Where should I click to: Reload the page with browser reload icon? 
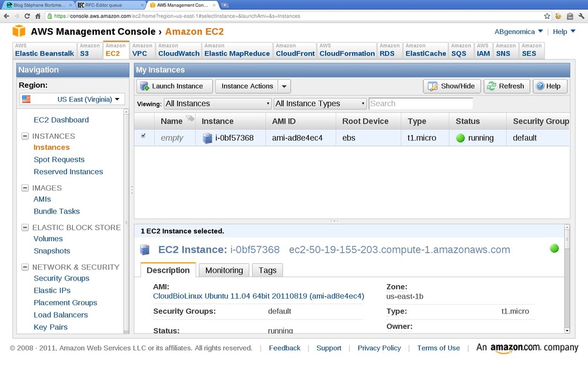click(x=27, y=16)
